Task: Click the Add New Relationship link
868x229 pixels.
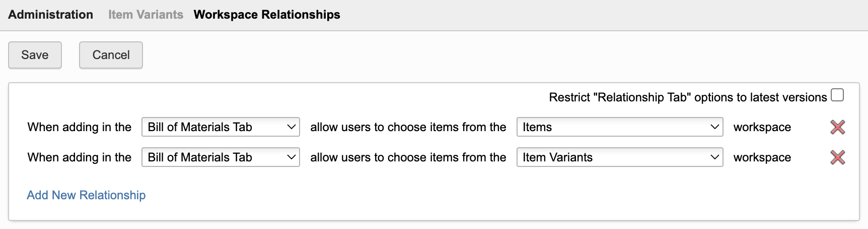Action: click(x=86, y=195)
